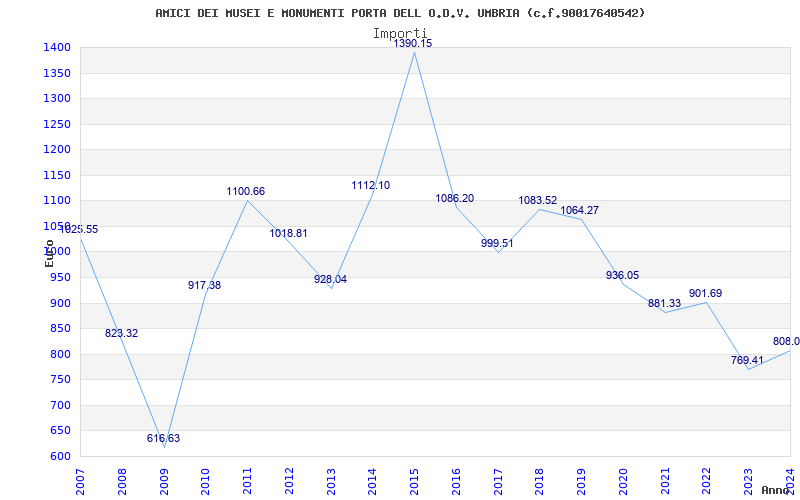The image size is (800, 500).
Task: Click the 1086.20 data label
Action: pyautogui.click(x=455, y=198)
